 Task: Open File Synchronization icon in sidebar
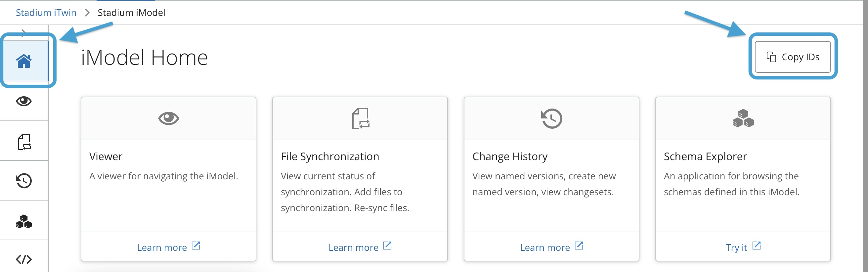[x=24, y=142]
